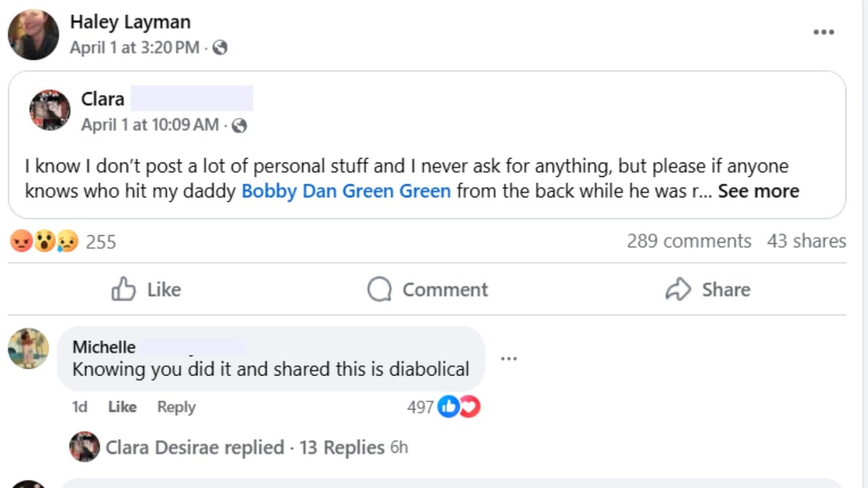Screen dimensions: 868x488
Task: View reaction emojis on the post
Action: click(44, 241)
